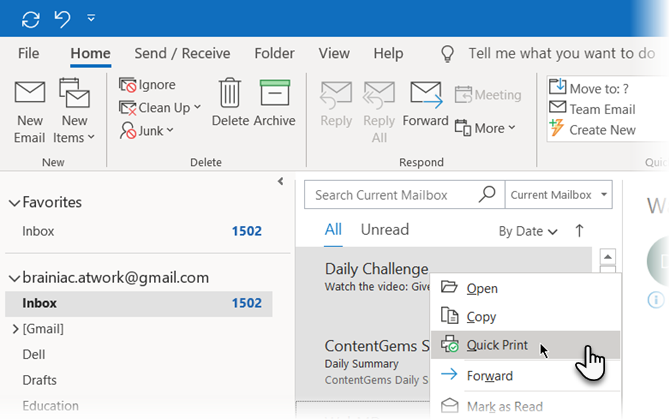Choose Mark as Read in context menu

[x=526, y=406]
